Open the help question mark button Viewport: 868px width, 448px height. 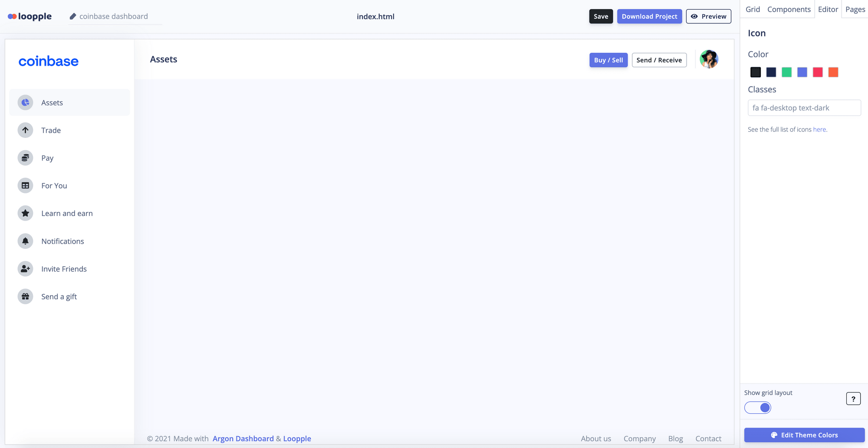point(853,399)
